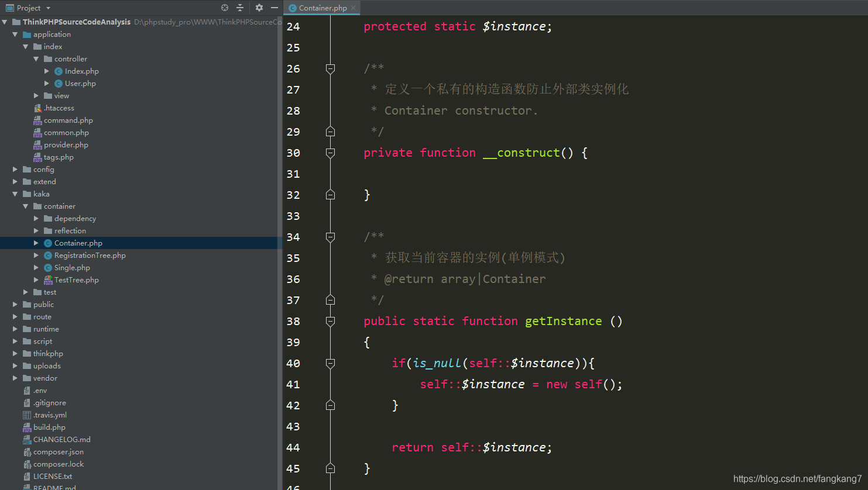Place cursor on __construct function name
Image resolution: width=868 pixels, height=490 pixels.
pyautogui.click(x=522, y=153)
